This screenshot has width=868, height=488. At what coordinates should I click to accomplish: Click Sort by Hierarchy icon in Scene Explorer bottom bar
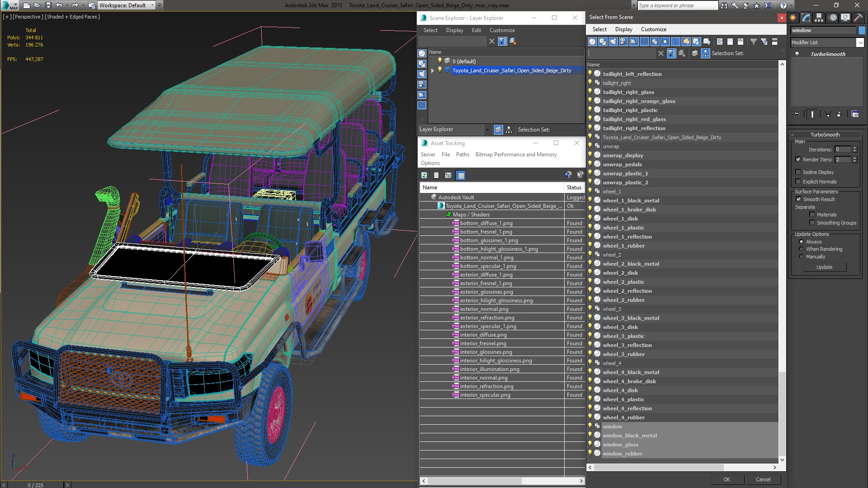click(x=509, y=130)
